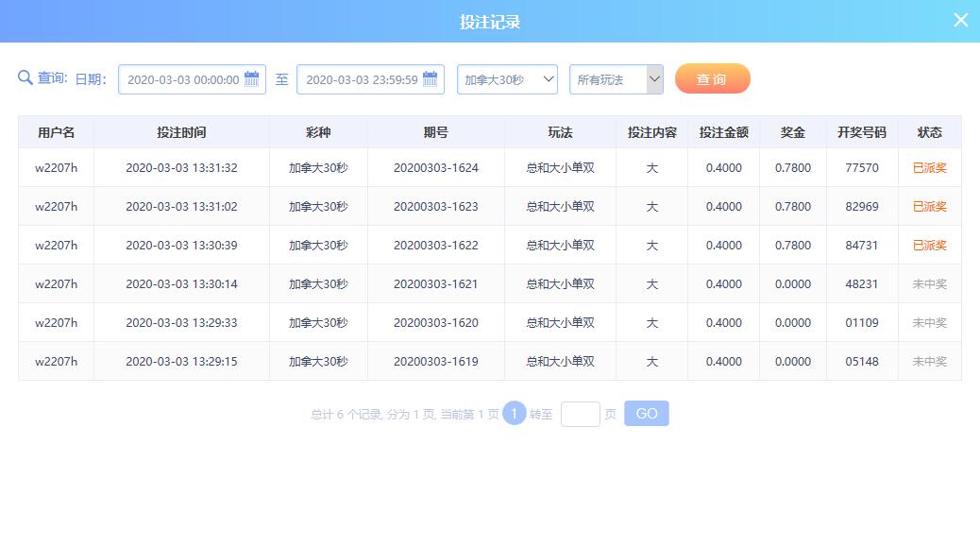Click 未中奖 status in issue 1620 row
980x547 pixels.
(x=929, y=322)
